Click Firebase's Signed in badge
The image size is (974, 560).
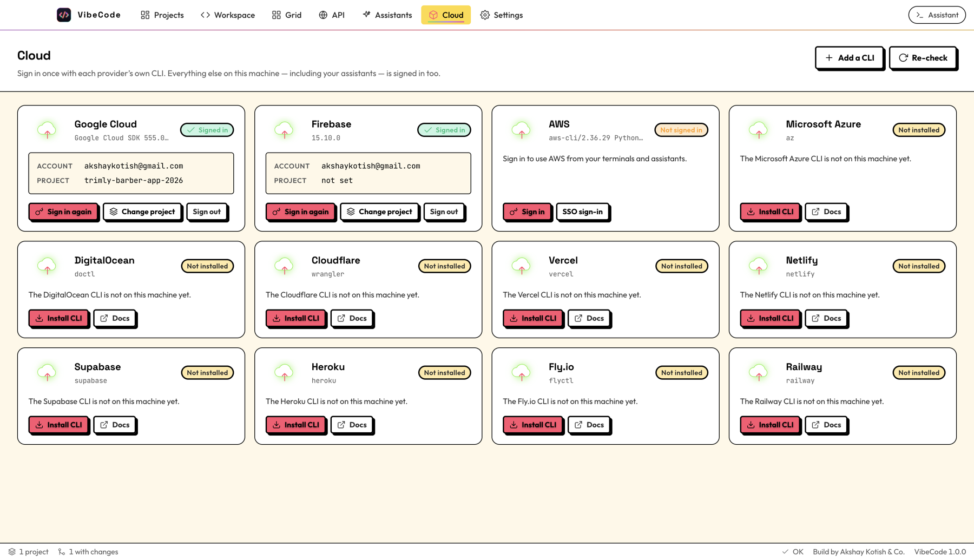pos(444,130)
